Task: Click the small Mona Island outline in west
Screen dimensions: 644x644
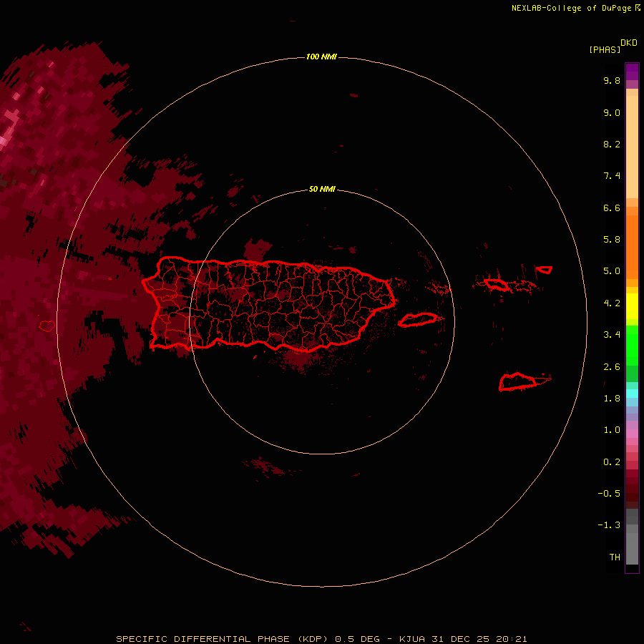Action: click(47, 326)
